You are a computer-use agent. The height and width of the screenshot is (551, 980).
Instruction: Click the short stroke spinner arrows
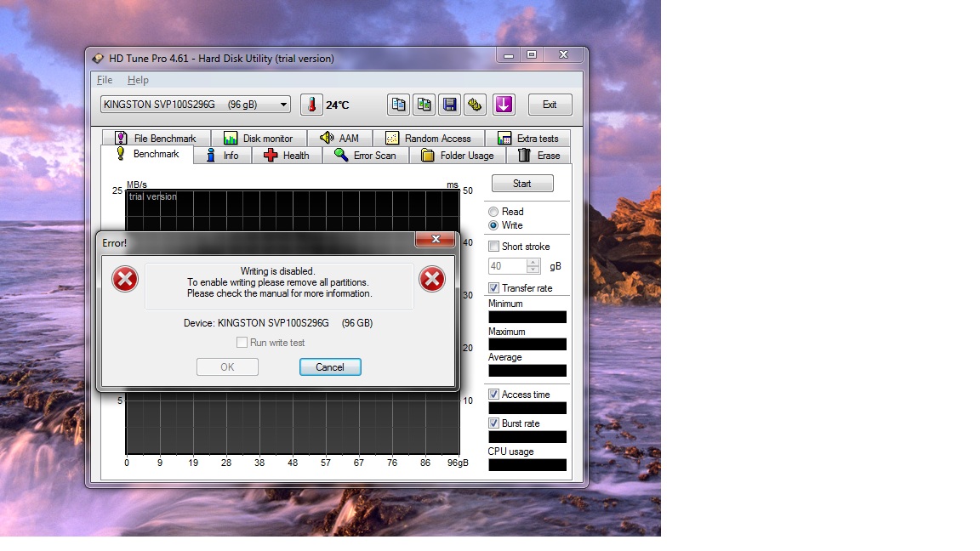click(x=533, y=266)
